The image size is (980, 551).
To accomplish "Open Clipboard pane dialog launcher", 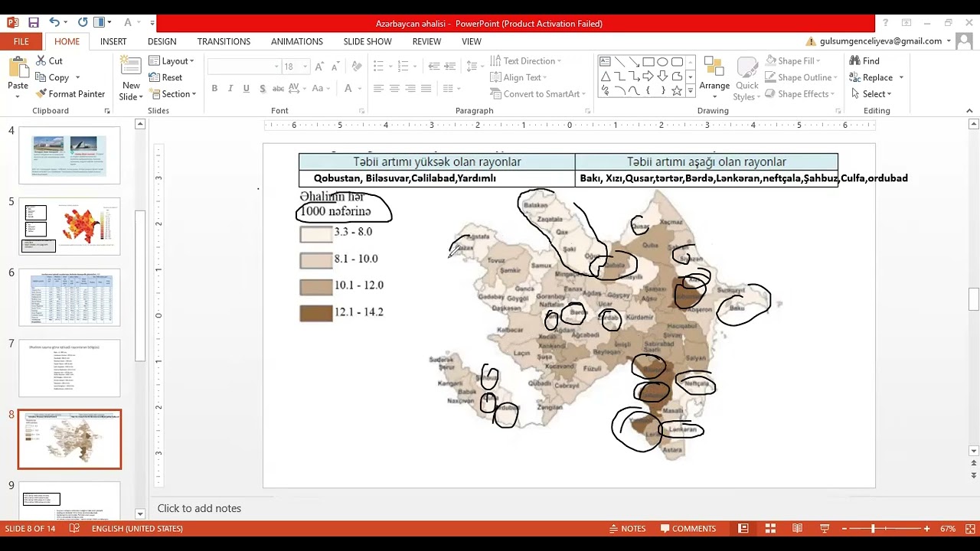I will [x=107, y=111].
